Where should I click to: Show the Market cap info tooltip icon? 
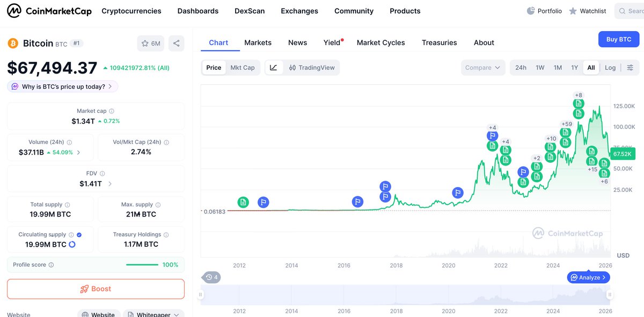pyautogui.click(x=112, y=111)
